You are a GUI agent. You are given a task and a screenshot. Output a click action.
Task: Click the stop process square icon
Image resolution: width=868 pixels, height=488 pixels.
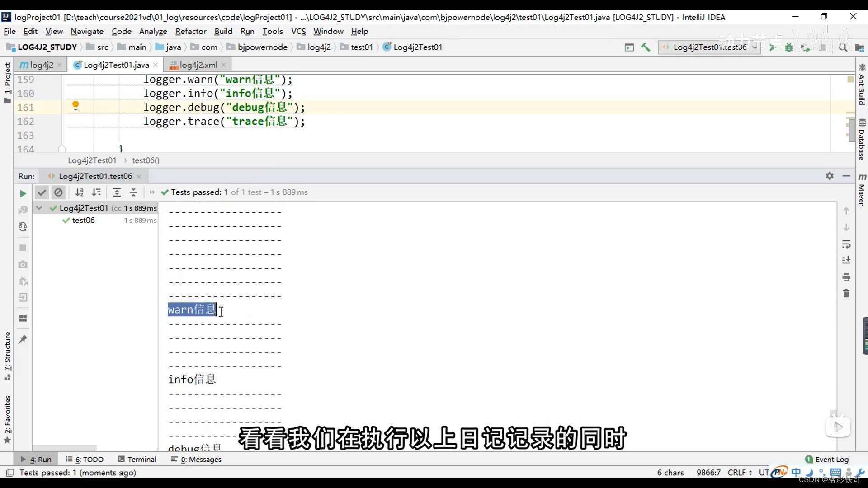23,248
